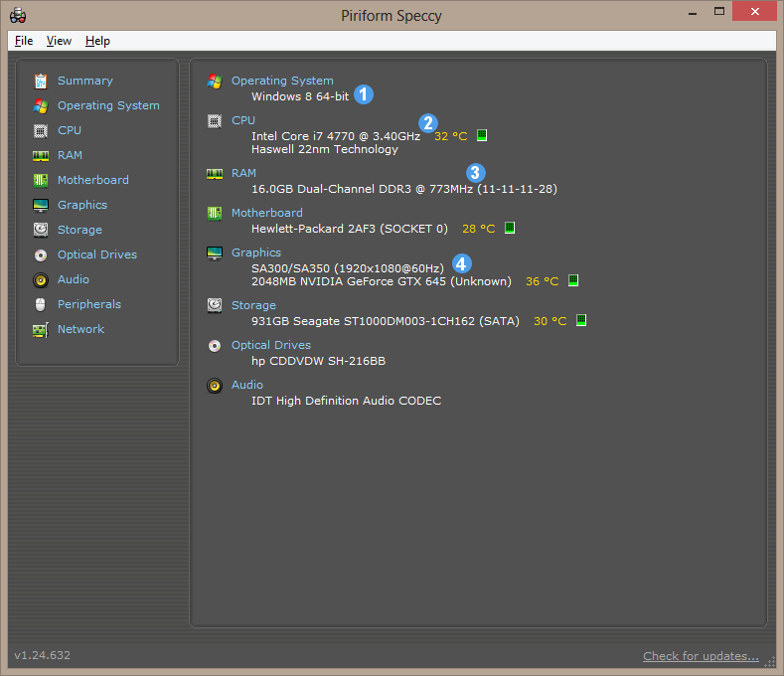Click the Motherboard heading link in summary
This screenshot has width=784, height=676.
coord(267,213)
